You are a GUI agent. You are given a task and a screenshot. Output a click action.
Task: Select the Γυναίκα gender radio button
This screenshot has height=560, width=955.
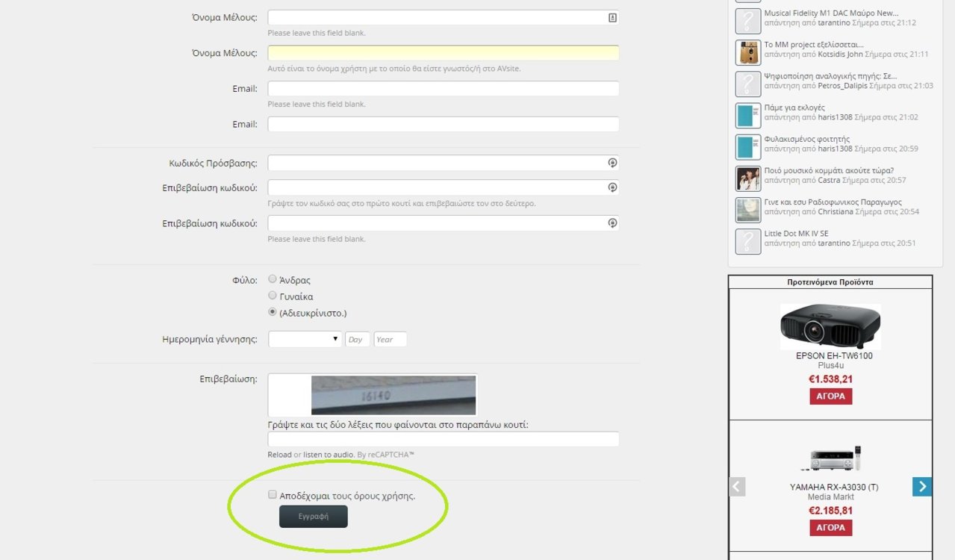coord(273,296)
